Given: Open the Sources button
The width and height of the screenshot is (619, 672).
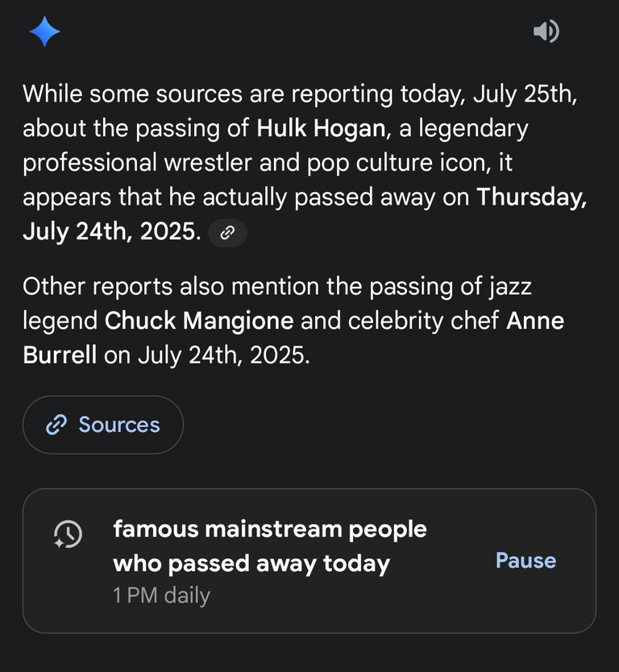Looking at the screenshot, I should coord(103,425).
